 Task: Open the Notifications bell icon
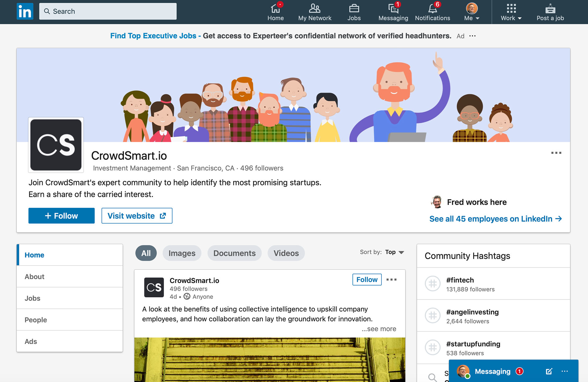pos(432,9)
